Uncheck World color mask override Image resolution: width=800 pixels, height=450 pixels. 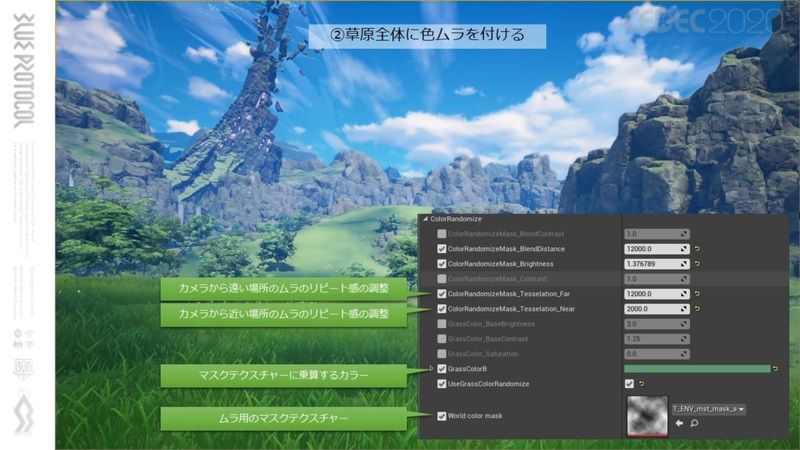442,416
